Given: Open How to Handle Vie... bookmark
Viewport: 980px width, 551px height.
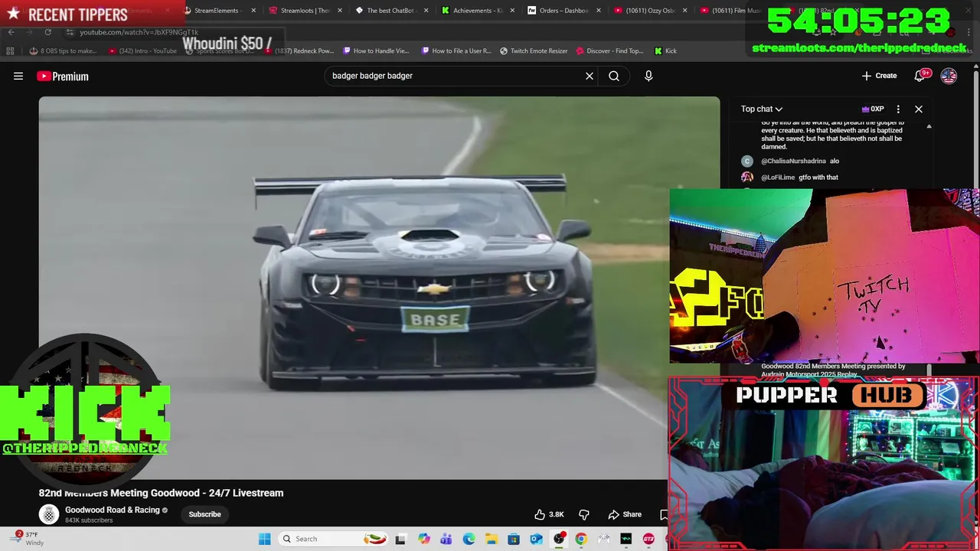Looking at the screenshot, I should click(377, 51).
